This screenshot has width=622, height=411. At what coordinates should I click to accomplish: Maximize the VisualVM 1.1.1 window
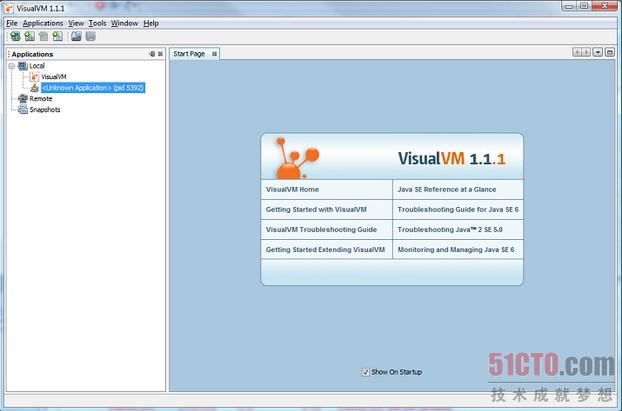(584, 6)
